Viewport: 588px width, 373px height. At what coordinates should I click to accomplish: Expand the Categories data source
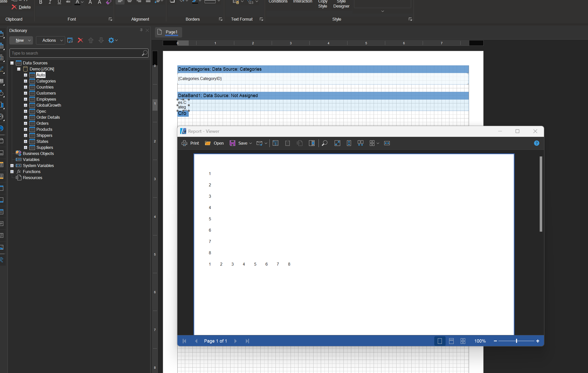(x=25, y=81)
